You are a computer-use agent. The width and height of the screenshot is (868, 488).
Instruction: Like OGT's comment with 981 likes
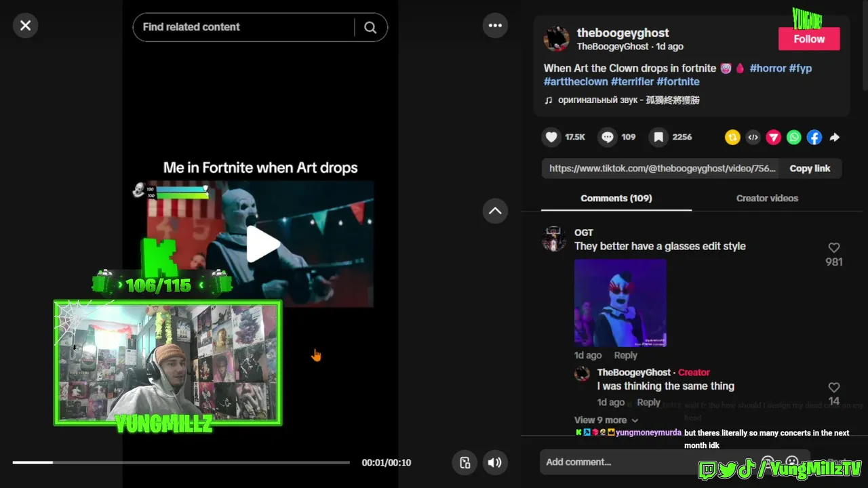point(834,248)
